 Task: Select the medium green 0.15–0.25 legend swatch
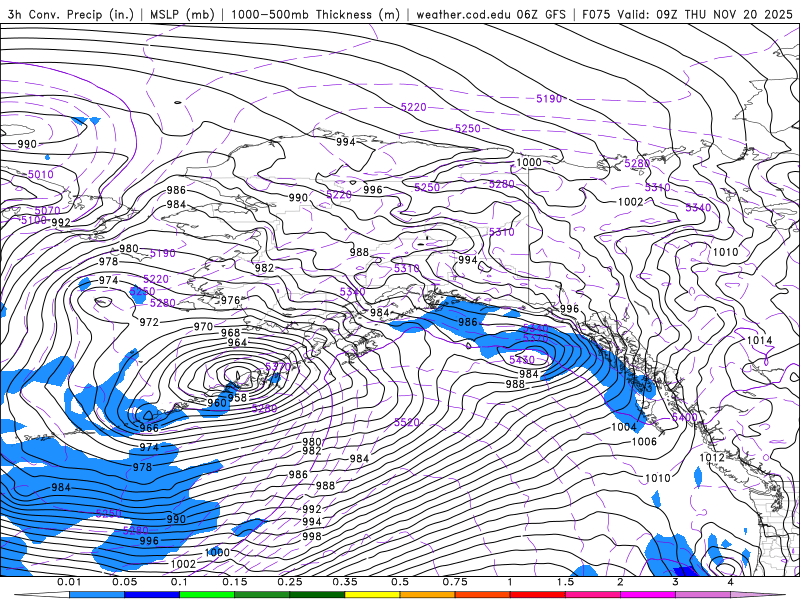(262, 595)
